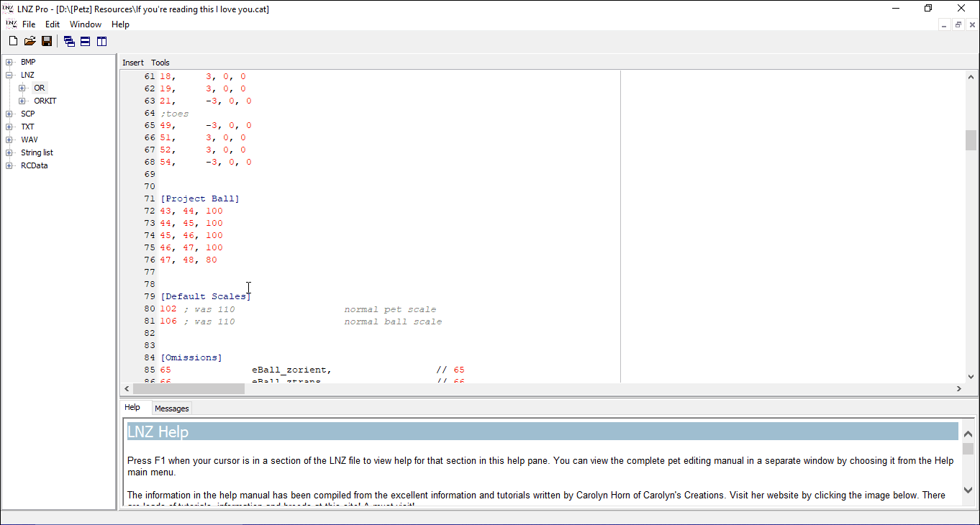Click the editor scroll up arrow
This screenshot has width=980, height=525.
[x=971, y=77]
